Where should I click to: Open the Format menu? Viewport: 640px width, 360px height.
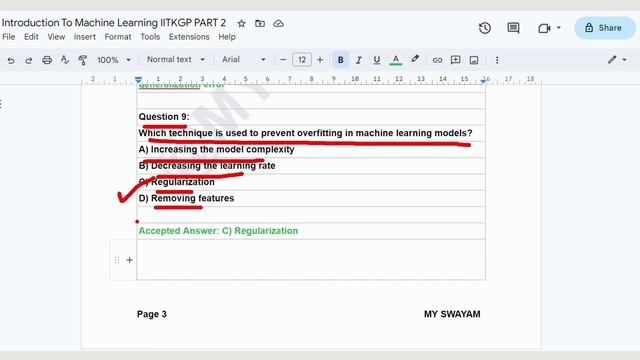point(118,37)
